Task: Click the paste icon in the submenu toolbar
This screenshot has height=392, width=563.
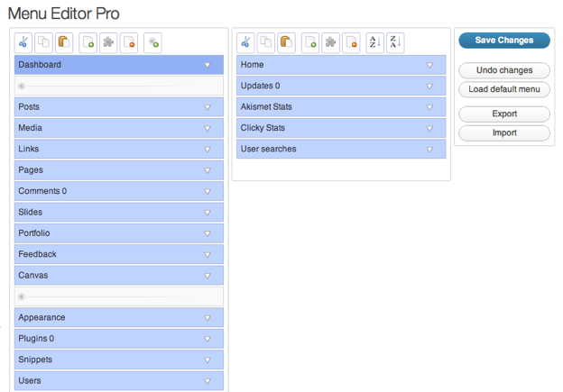Action: 286,42
